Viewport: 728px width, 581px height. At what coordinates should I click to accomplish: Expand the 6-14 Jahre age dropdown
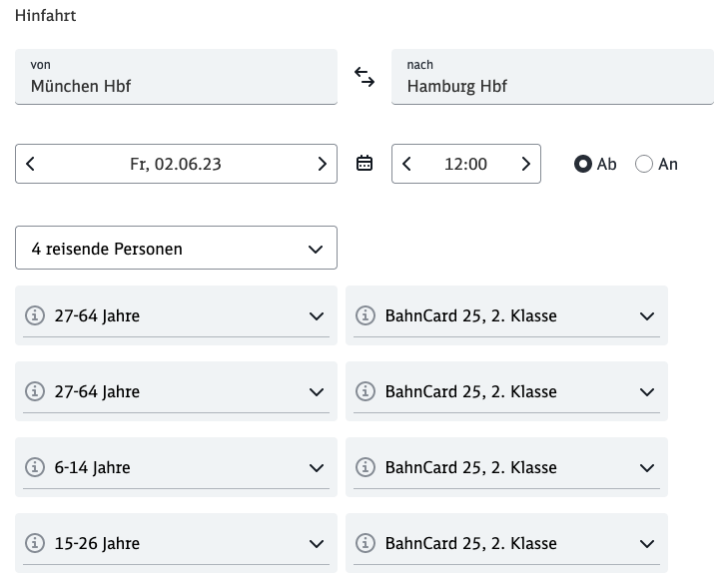pyautogui.click(x=317, y=468)
